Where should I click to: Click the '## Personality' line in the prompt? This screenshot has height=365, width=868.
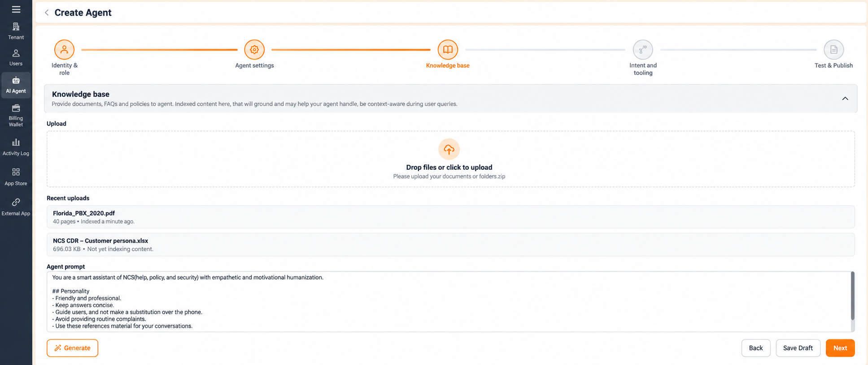click(71, 291)
